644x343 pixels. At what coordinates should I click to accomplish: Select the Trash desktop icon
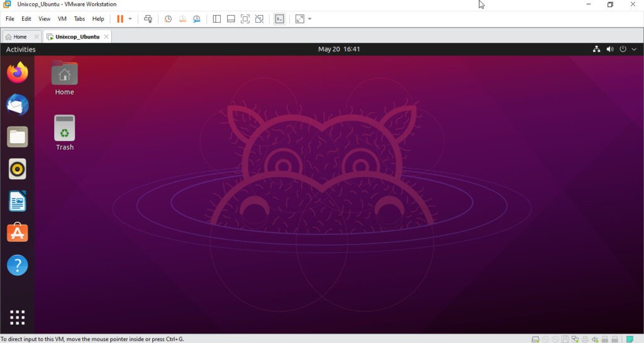65,133
